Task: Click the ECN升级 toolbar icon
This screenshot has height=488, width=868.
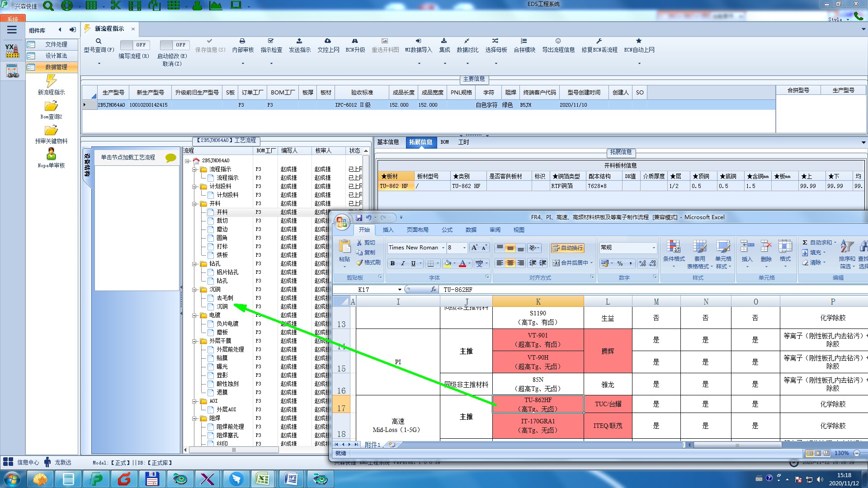Action: pyautogui.click(x=355, y=41)
